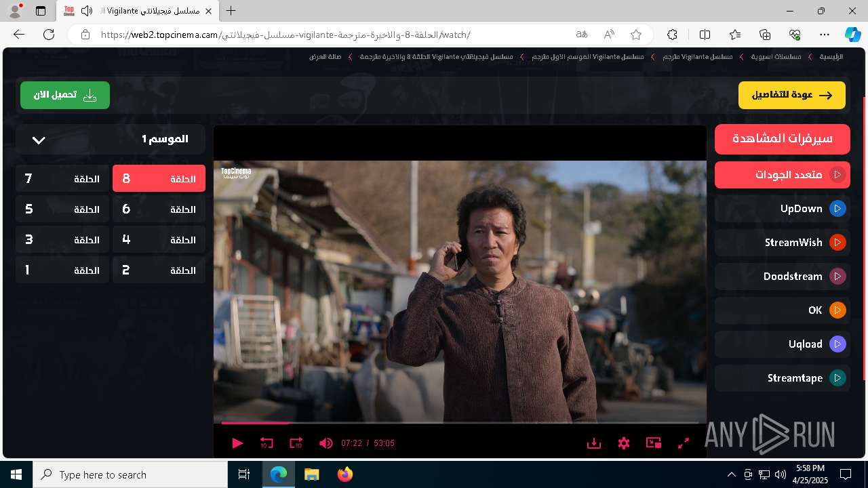Open taskbar system volume control
This screenshot has height=488, width=868.
[x=781, y=474]
